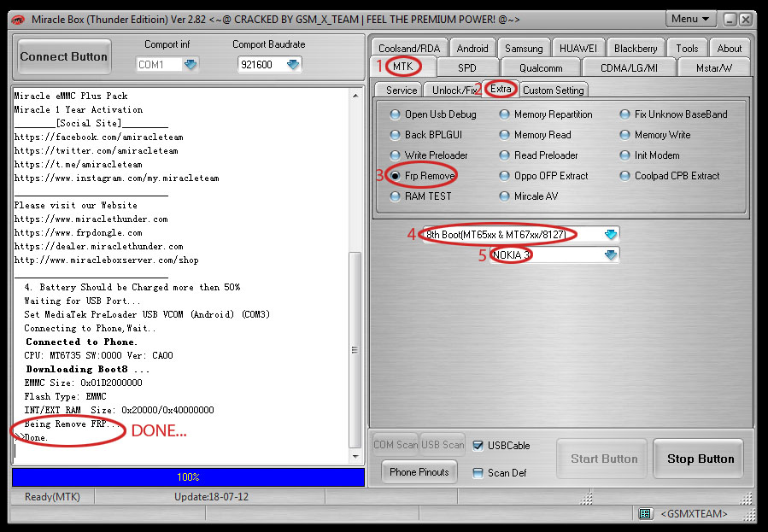
Task: Open the Unlock/Fix sub-tab
Action: 453,90
